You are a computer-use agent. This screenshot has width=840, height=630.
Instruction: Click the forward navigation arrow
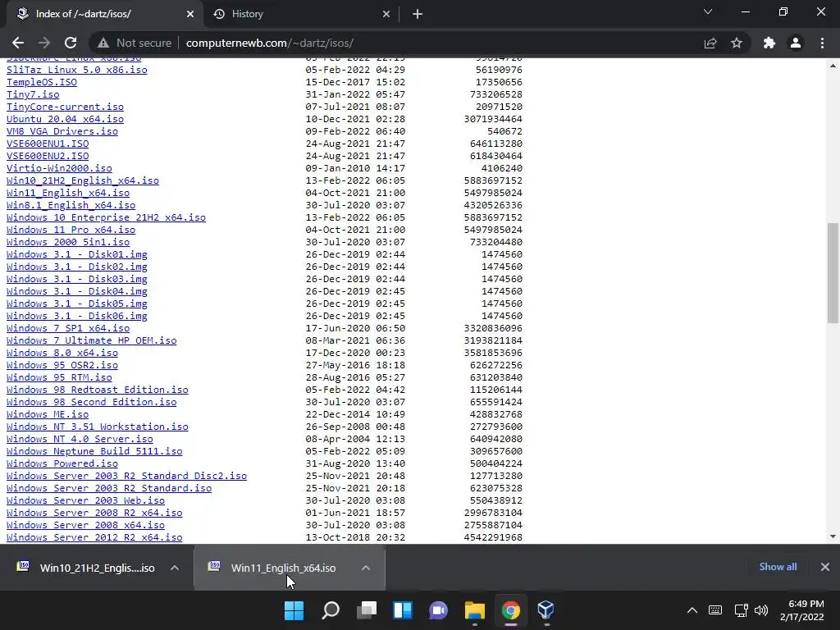(44, 43)
